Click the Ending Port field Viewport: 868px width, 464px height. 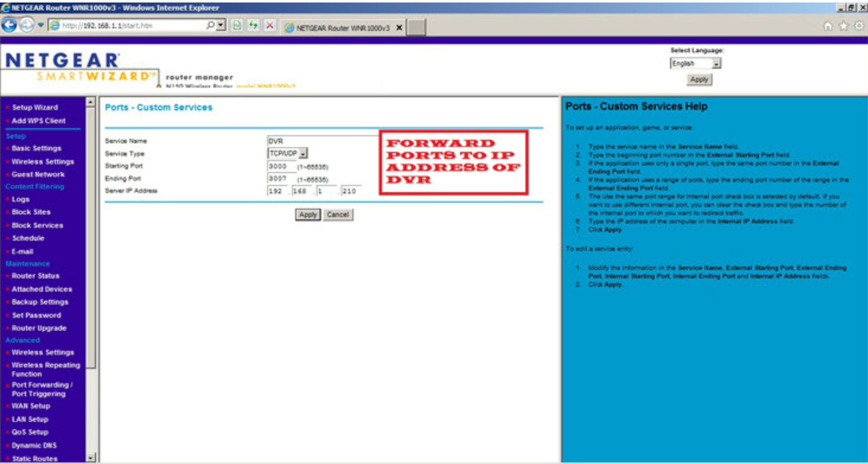[281, 178]
